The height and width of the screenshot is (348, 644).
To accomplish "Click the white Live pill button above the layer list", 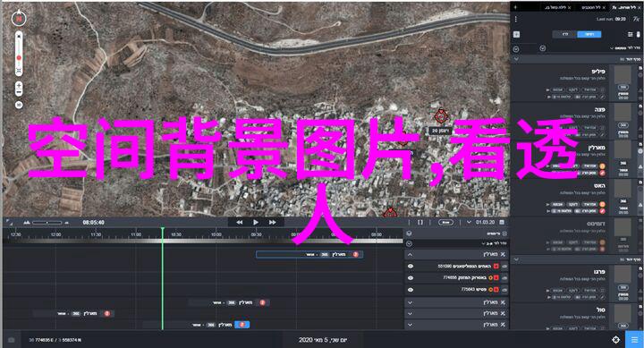I will point(446,222).
